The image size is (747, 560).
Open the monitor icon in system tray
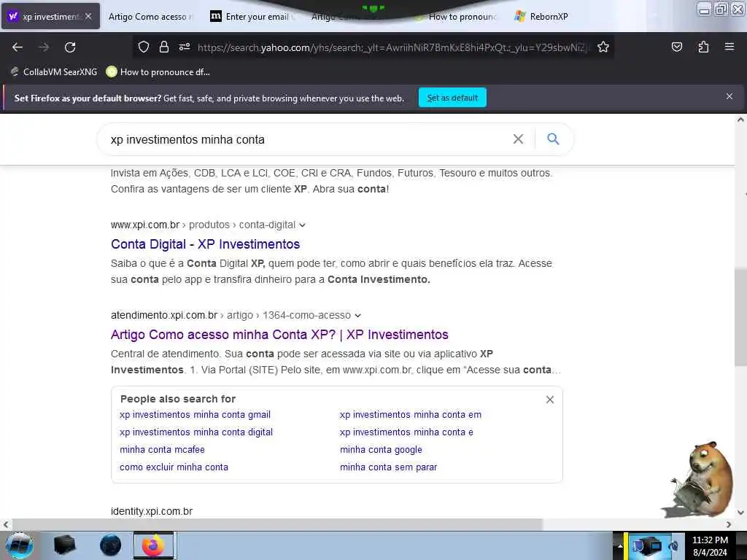(649, 546)
